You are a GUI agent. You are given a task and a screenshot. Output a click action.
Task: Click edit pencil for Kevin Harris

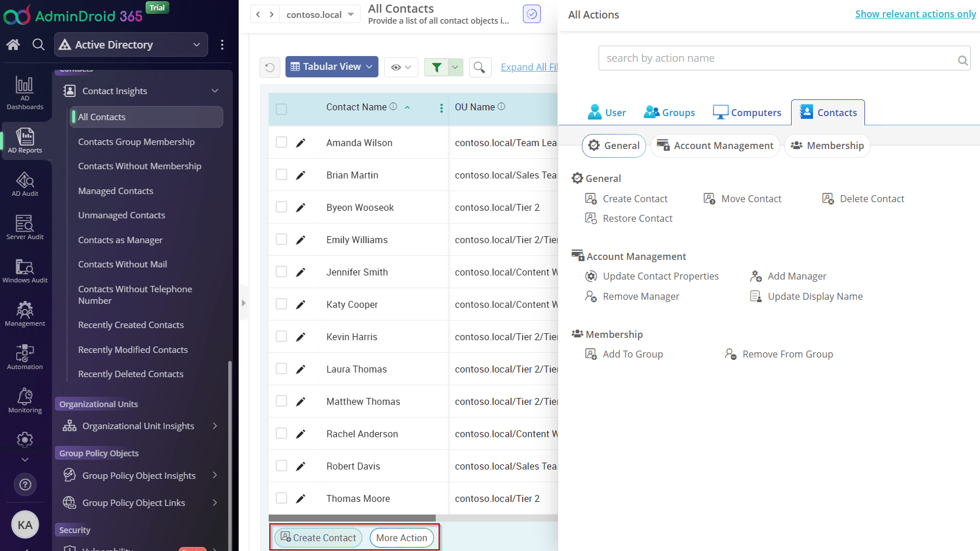[x=300, y=337]
